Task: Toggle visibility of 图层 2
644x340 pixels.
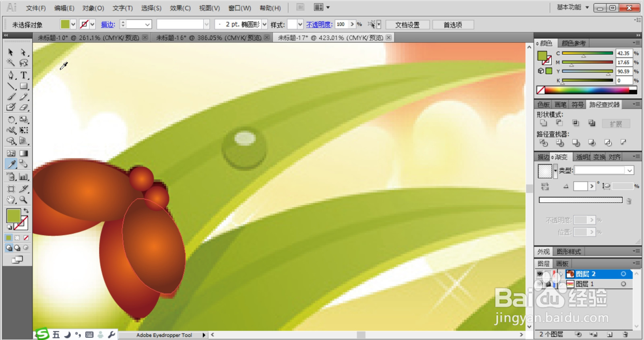Action: tap(540, 274)
